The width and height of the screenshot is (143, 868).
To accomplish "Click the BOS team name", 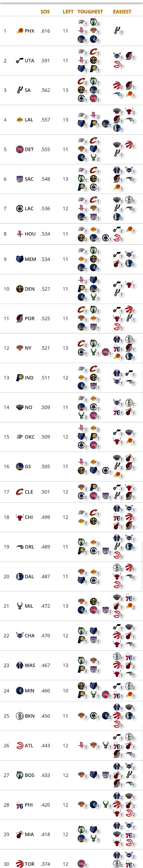I will (x=30, y=775).
